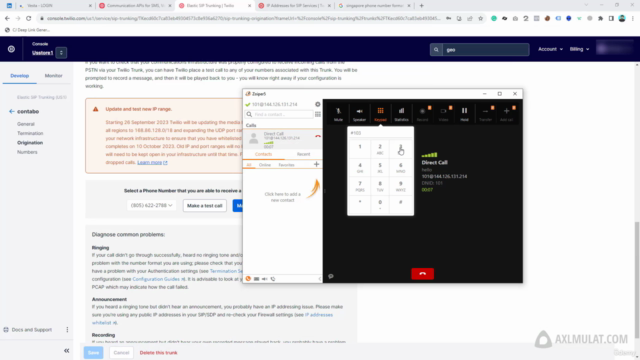Click Cancel button at page bottom
640x360 pixels.
point(121,353)
